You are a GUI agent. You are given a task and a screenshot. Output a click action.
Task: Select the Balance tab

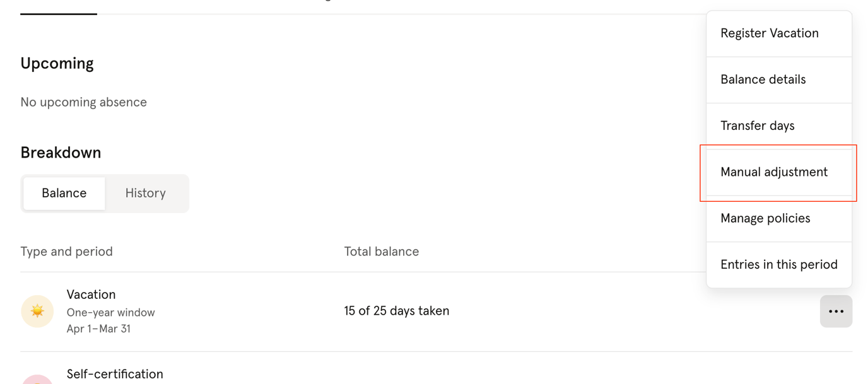pyautogui.click(x=64, y=193)
